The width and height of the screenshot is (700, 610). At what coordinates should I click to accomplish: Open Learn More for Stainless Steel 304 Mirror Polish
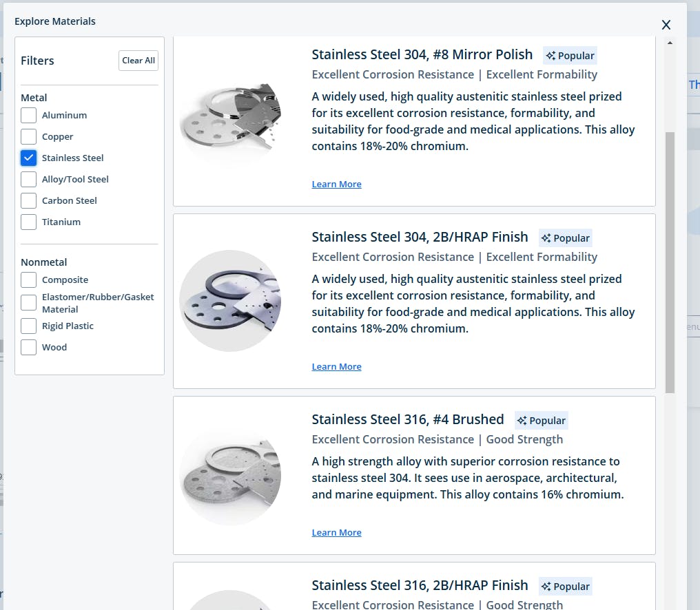tap(336, 184)
